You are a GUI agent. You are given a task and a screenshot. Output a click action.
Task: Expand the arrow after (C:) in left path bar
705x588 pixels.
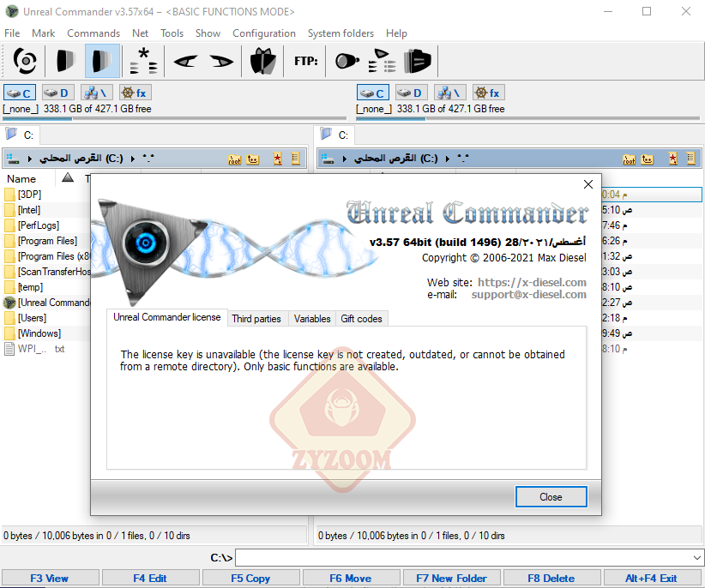(133, 159)
